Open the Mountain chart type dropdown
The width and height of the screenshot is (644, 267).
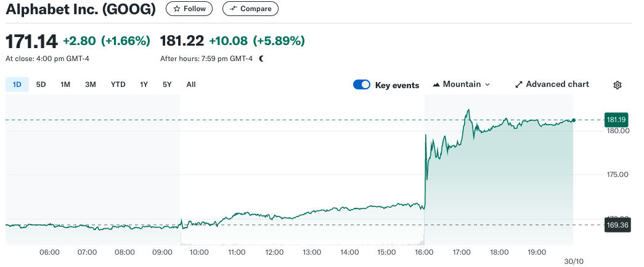[x=461, y=84]
